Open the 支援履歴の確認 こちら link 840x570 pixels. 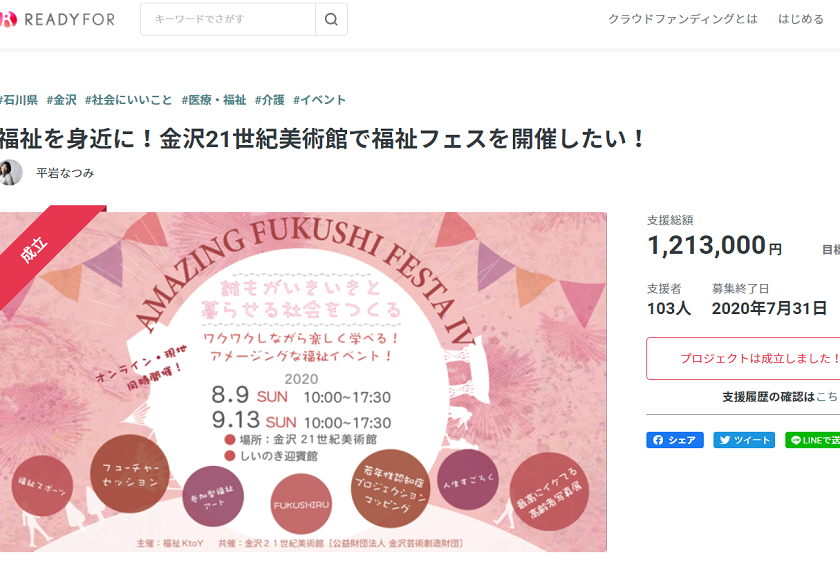tap(828, 397)
